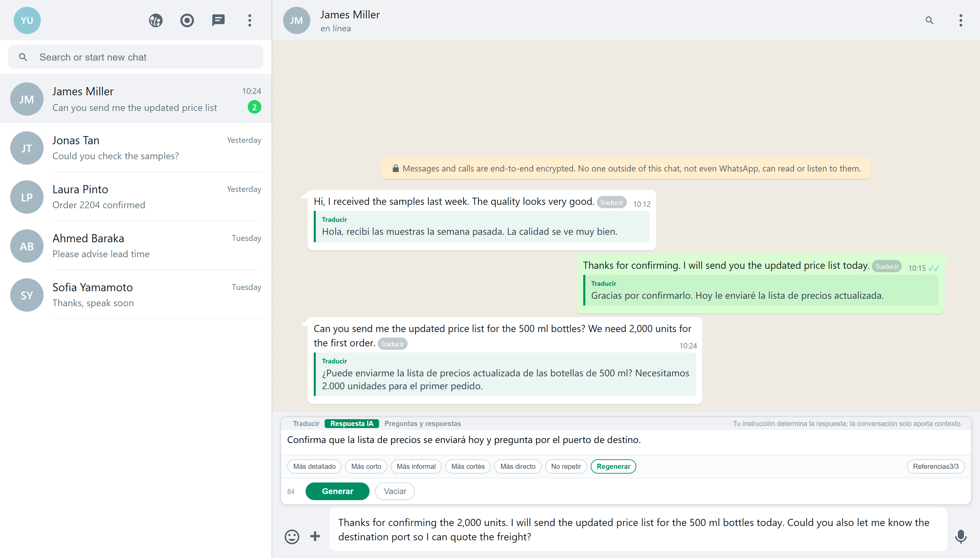Open the YU profile avatar
This screenshot has height=558, width=980.
point(27,20)
